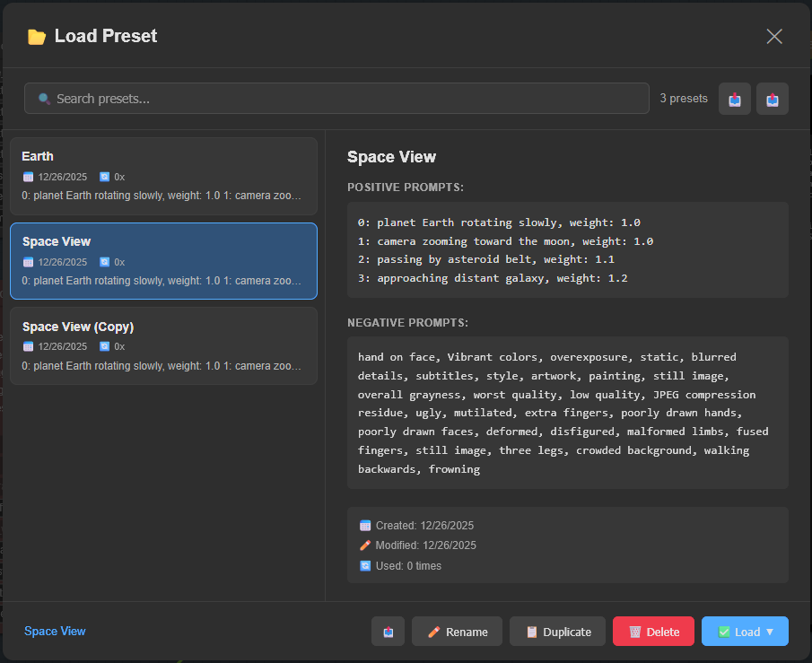The height and width of the screenshot is (663, 812).
Task: Close the Load Preset dialog
Action: 774,36
